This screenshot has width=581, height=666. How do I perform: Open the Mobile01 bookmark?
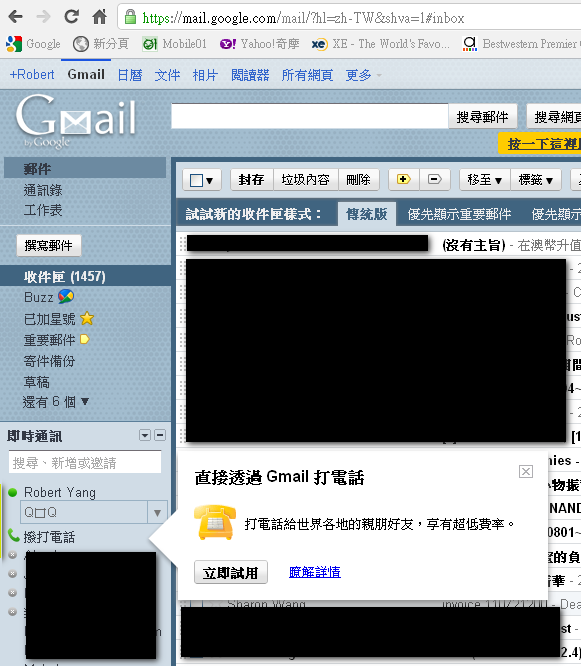point(175,44)
